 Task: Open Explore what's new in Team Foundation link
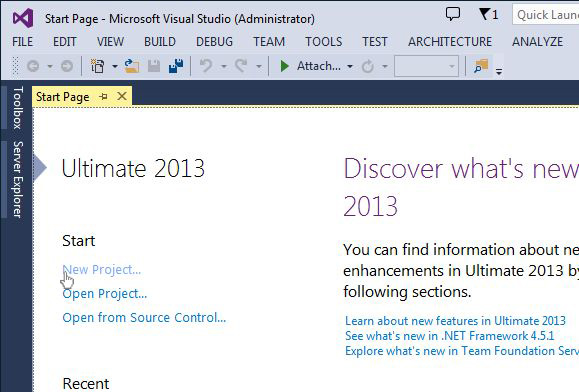pos(462,351)
